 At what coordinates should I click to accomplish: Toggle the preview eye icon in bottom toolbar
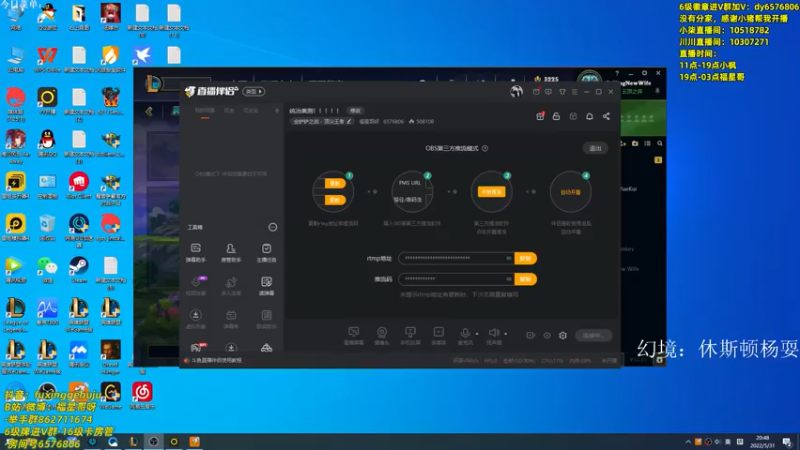[547, 335]
